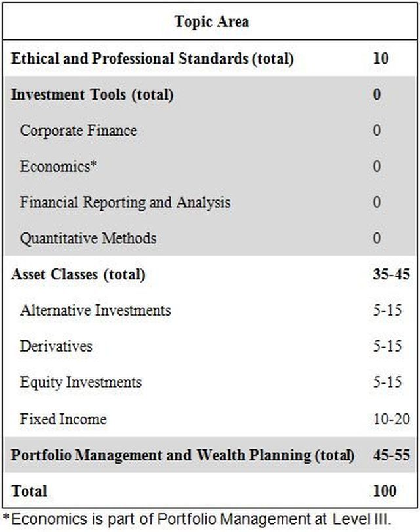Viewport: 420px width, 532px height.
Task: Click Financial Reporting and Analysis text
Action: [125, 203]
